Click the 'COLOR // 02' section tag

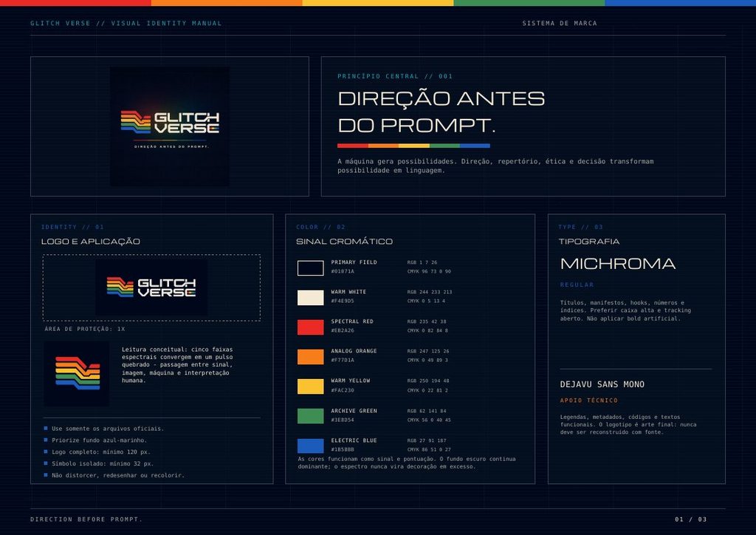[x=320, y=227]
